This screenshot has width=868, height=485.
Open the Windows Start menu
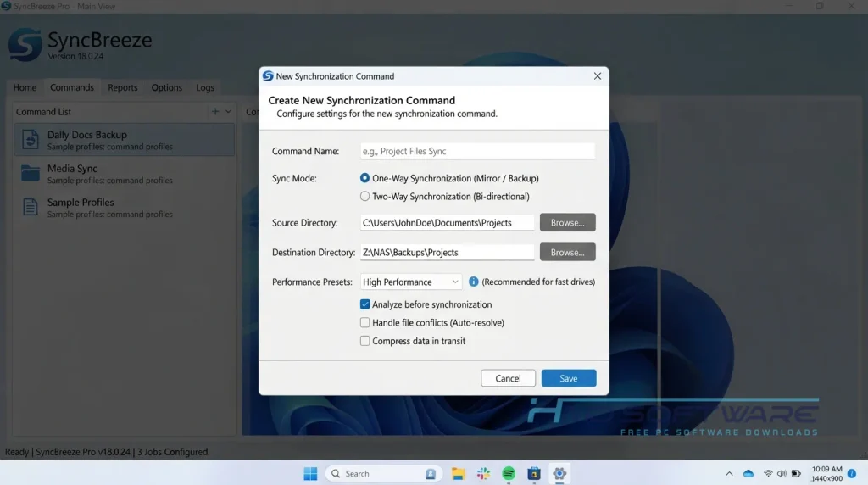310,473
